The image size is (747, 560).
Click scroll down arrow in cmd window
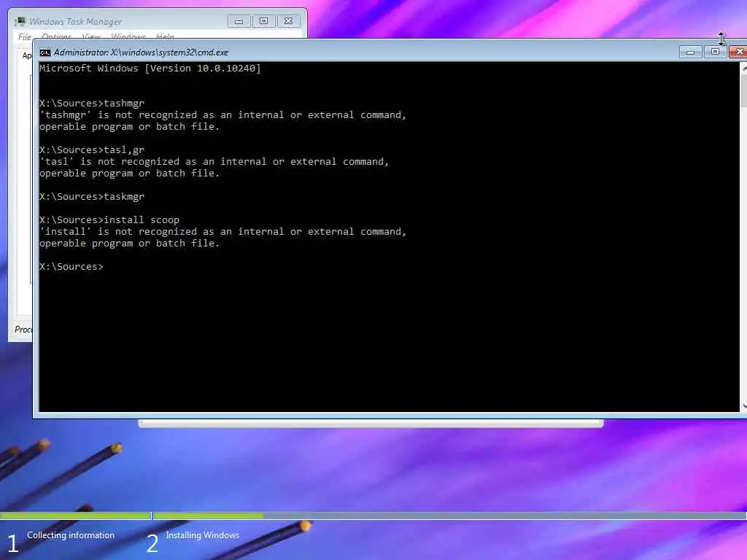743,406
